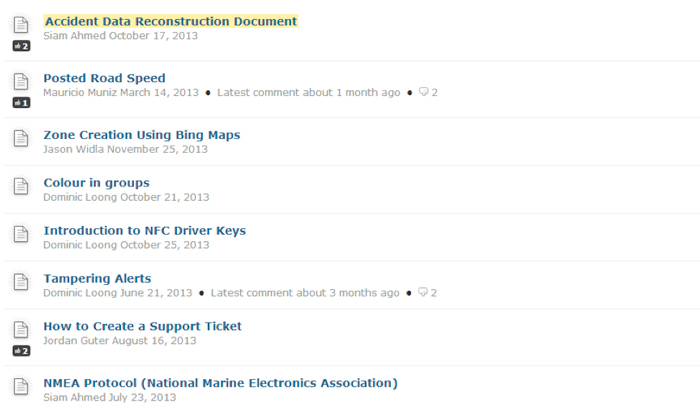Click document icon beside Introduction to NFC Driver Keys
The image size is (700, 406).
coord(21,235)
